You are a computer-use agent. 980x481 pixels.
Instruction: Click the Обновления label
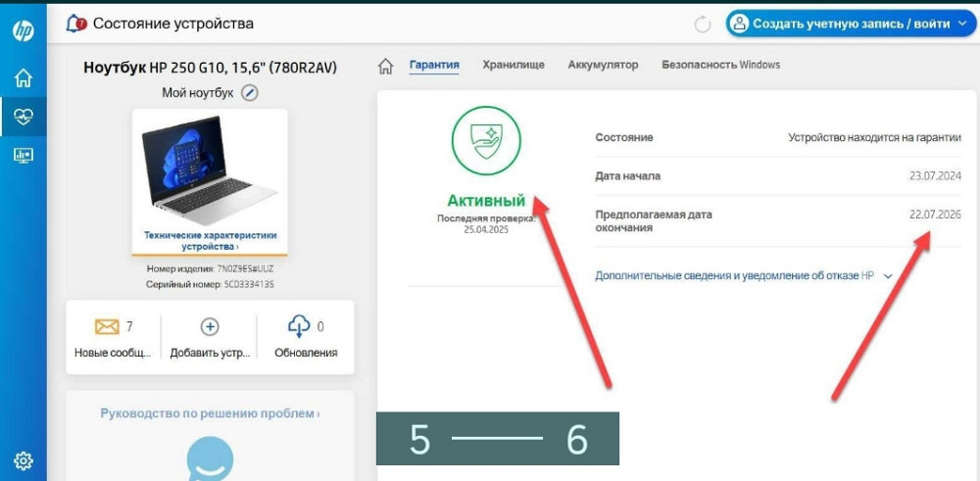[306, 353]
